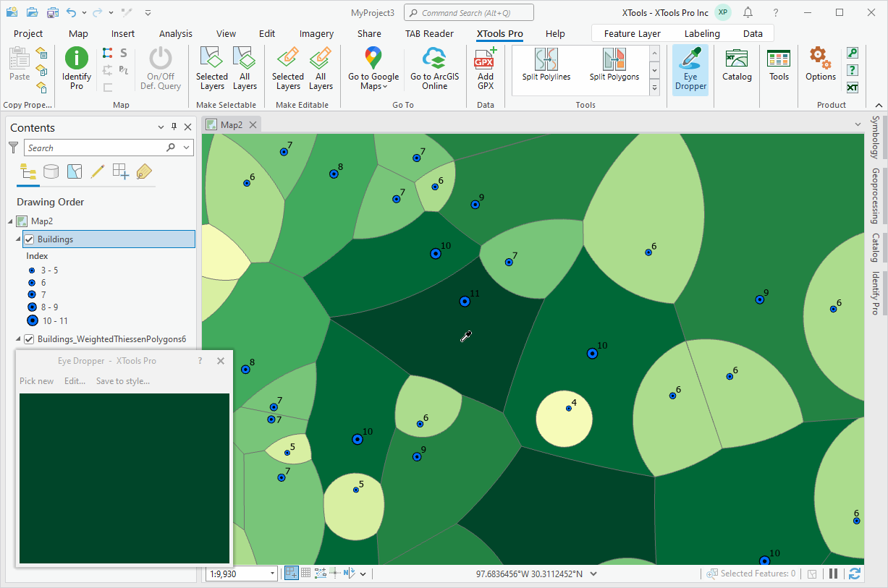Make Selected Layers selectable
The height and width of the screenshot is (588, 888).
tap(211, 69)
